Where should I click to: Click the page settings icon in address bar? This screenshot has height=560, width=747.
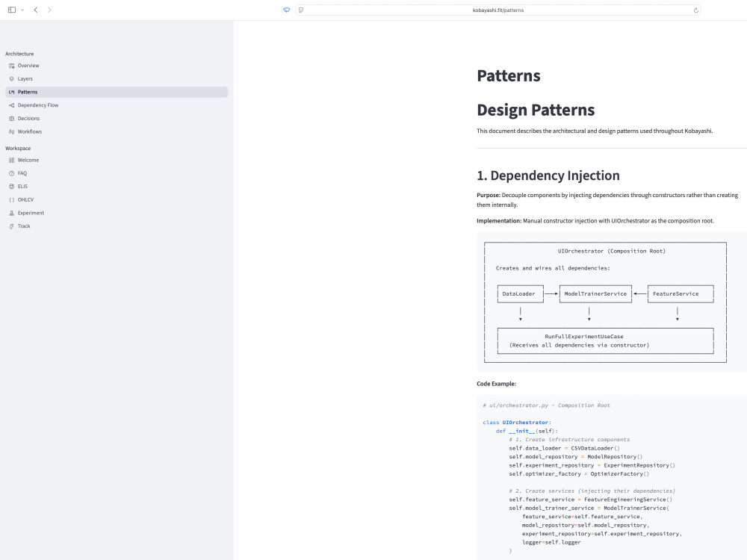(301, 10)
